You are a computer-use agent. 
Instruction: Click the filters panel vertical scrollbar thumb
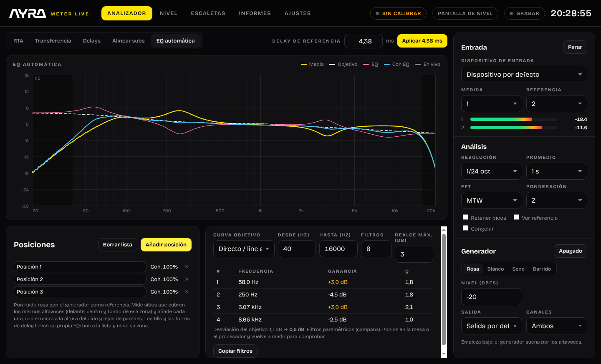click(444, 290)
